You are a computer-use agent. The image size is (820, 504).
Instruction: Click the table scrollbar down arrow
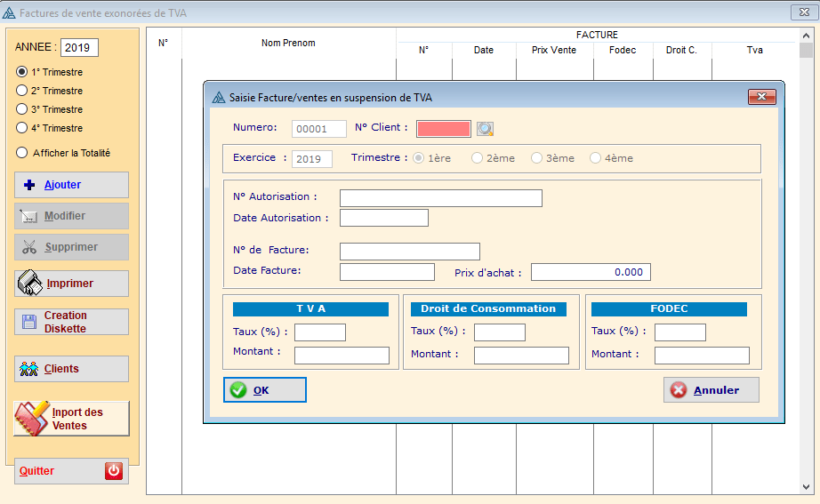806,487
